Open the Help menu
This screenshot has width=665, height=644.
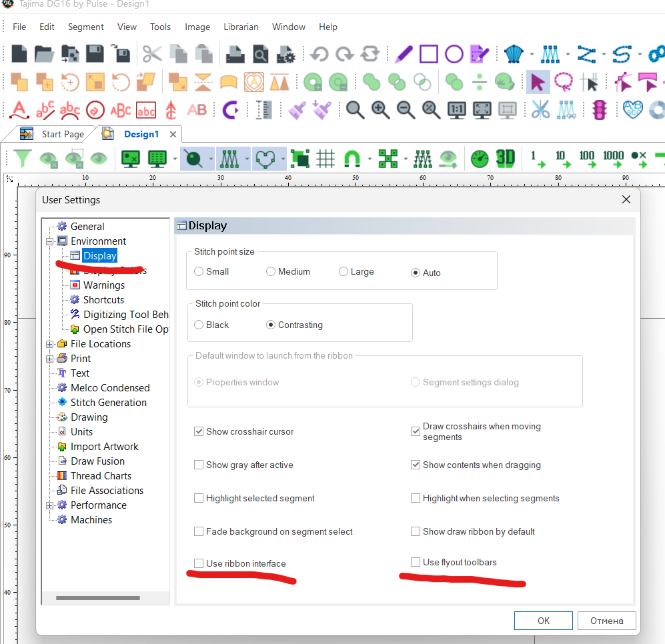click(328, 27)
